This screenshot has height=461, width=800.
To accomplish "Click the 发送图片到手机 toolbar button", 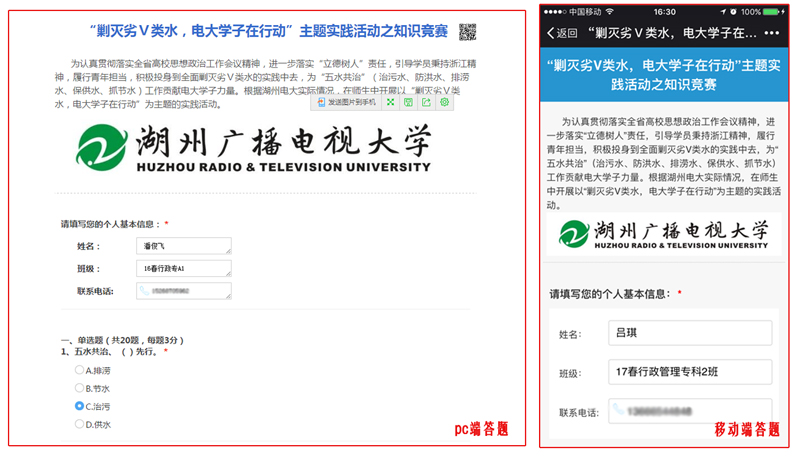I will [x=347, y=103].
